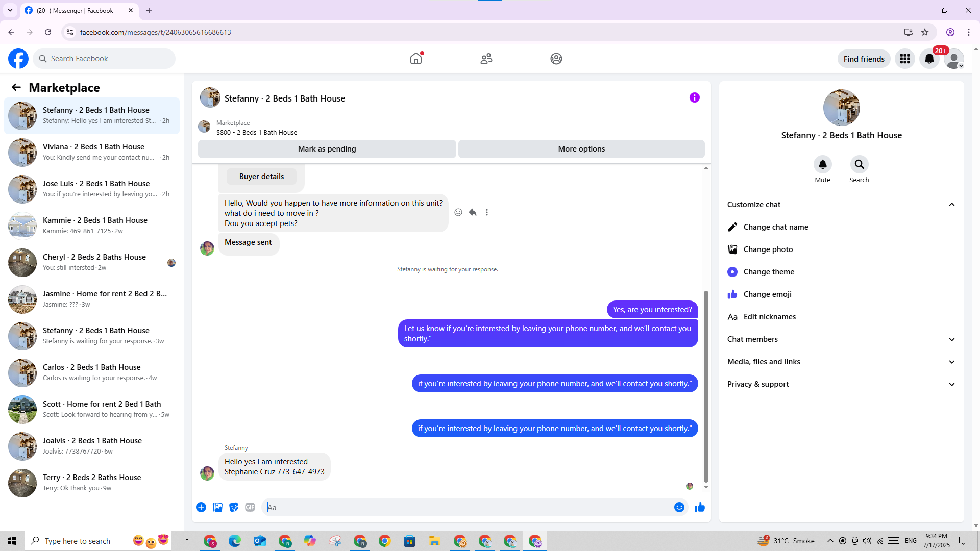Select Change theme option
The height and width of the screenshot is (551, 980).
(842, 272)
